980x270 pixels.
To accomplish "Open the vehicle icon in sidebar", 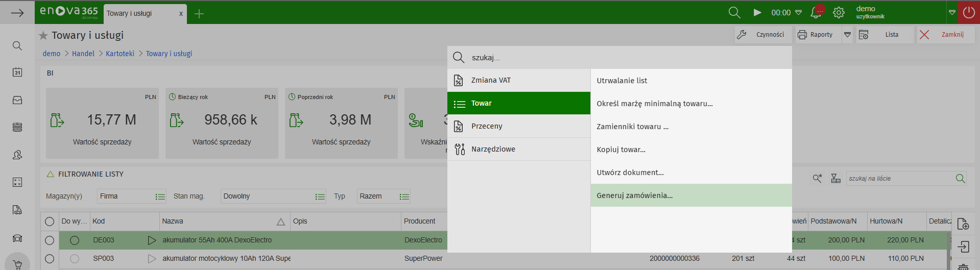I will [x=17, y=238].
